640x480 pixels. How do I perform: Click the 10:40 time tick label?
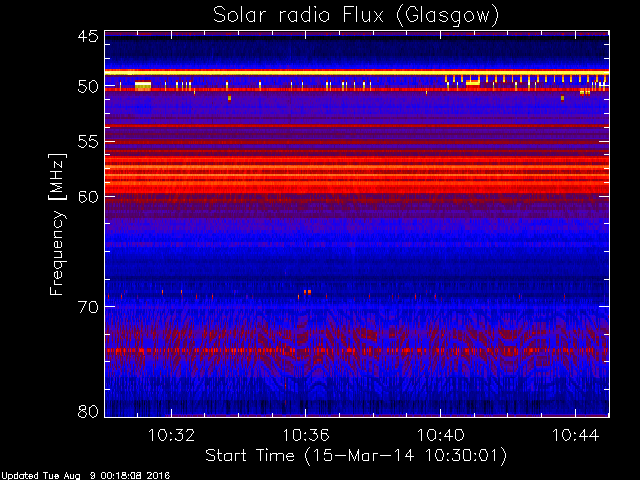click(x=441, y=435)
